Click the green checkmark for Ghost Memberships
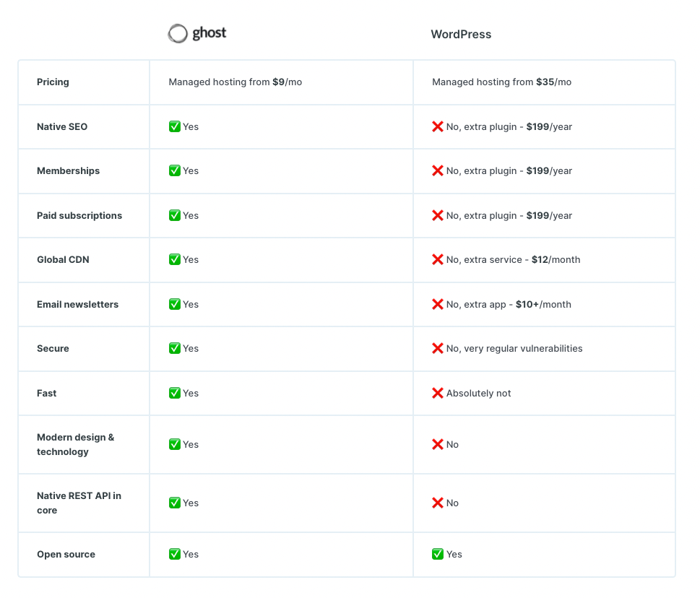Viewport: 700px width, 598px height. click(x=174, y=170)
